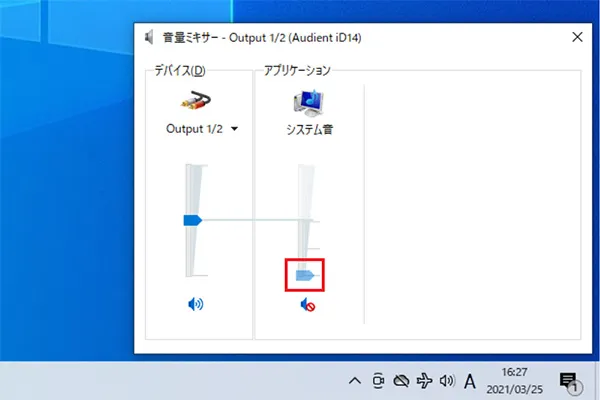
Task: Open the notification center action icon
Action: tap(568, 381)
